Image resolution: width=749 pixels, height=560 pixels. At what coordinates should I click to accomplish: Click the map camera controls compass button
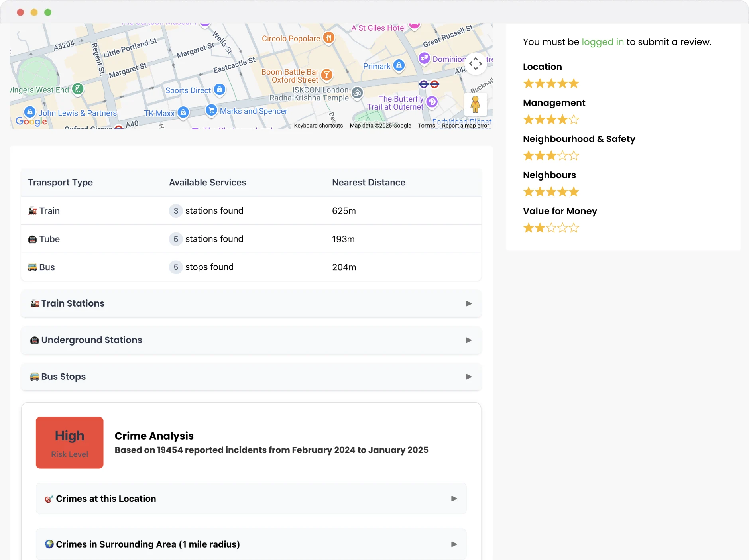[x=475, y=64]
